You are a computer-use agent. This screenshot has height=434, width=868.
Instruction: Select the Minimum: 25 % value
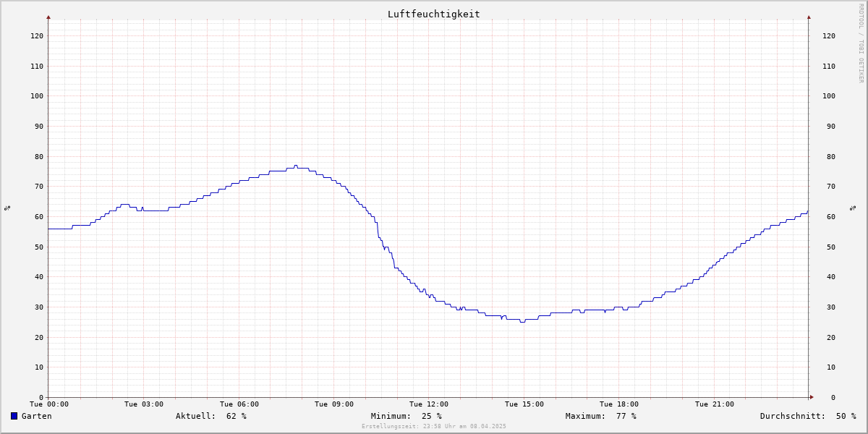[407, 416]
